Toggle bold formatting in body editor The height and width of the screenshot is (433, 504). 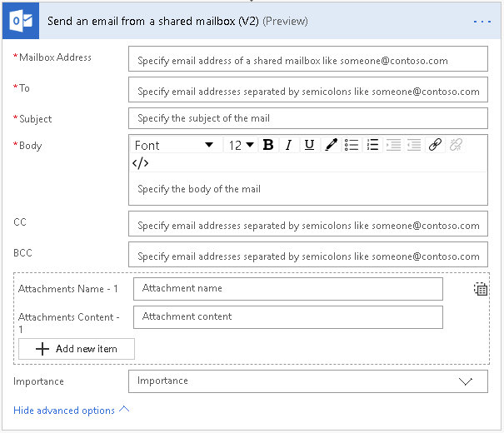pos(268,145)
